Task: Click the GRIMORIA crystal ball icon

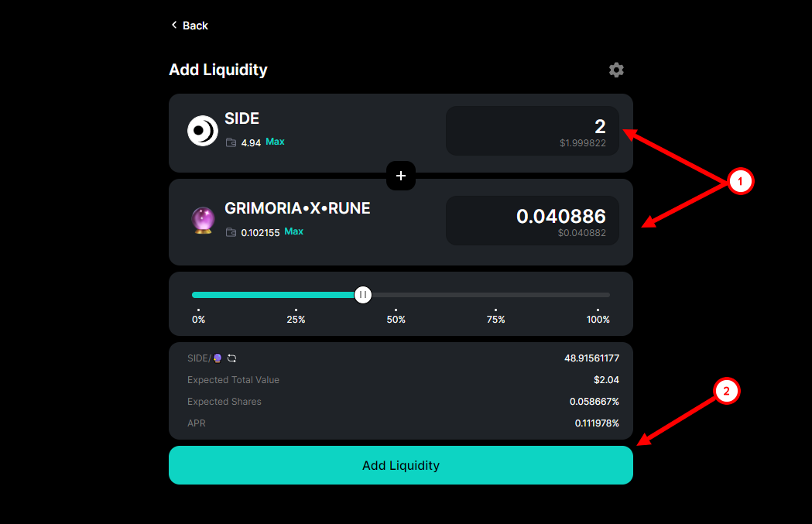Action: (203, 221)
